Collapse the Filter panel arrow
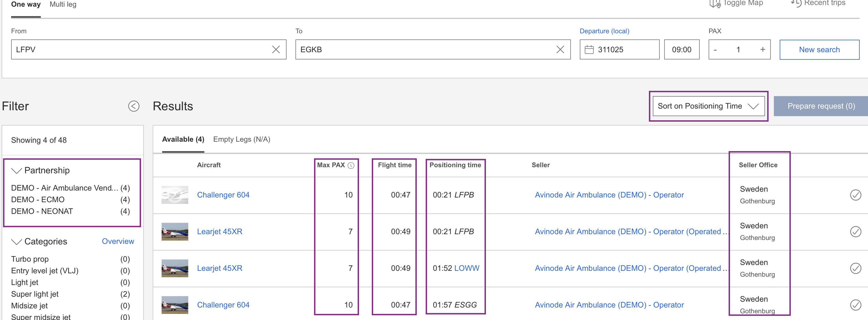868x320 pixels. tap(134, 106)
